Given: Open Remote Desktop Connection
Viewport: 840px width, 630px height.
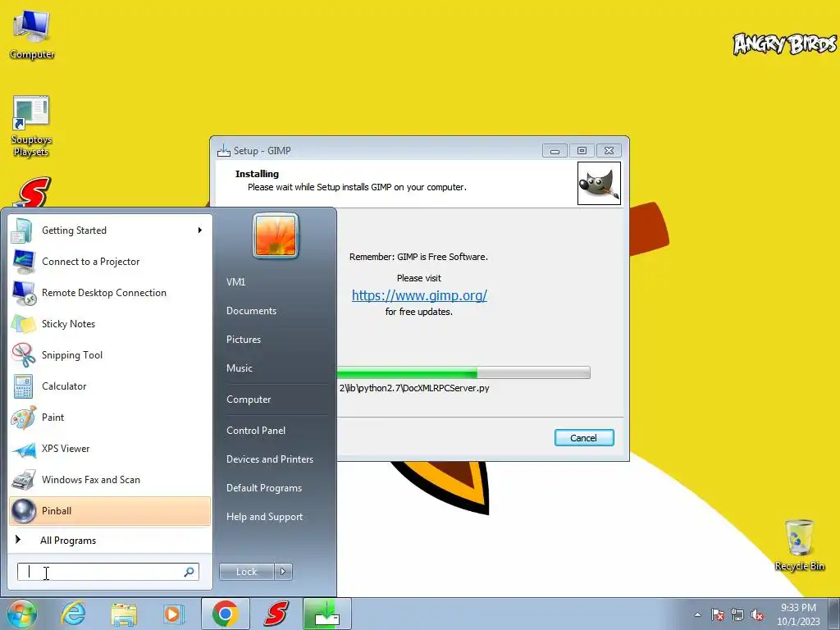Looking at the screenshot, I should pos(111,293).
